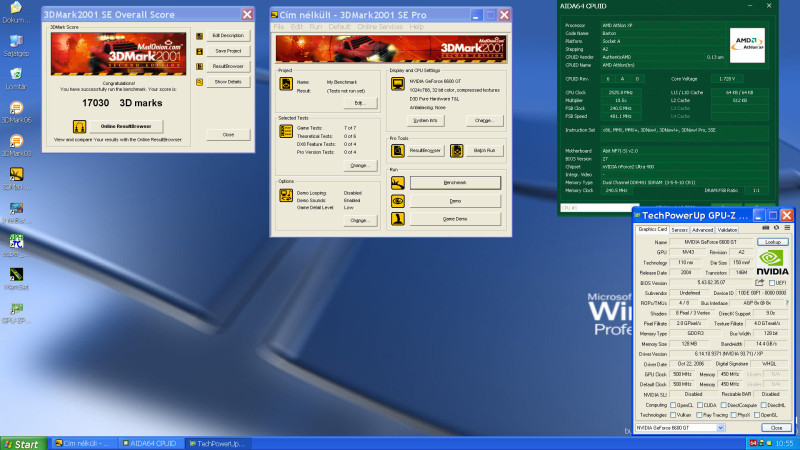Click the Edit... button in Project section

(360, 103)
